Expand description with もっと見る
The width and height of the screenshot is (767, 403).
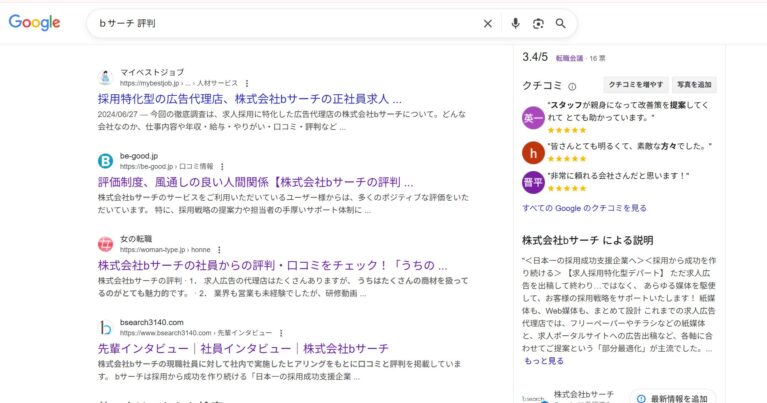543,361
